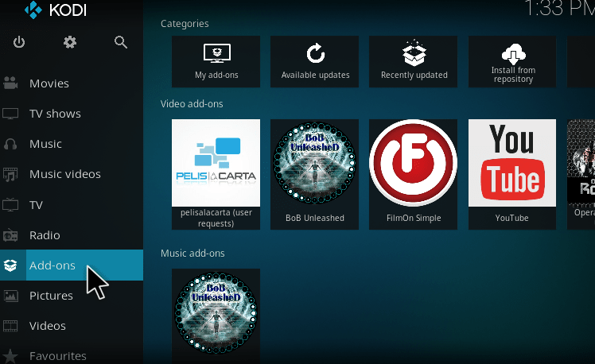Select the Add-ons menu label
This screenshot has height=364, width=595.
point(52,265)
